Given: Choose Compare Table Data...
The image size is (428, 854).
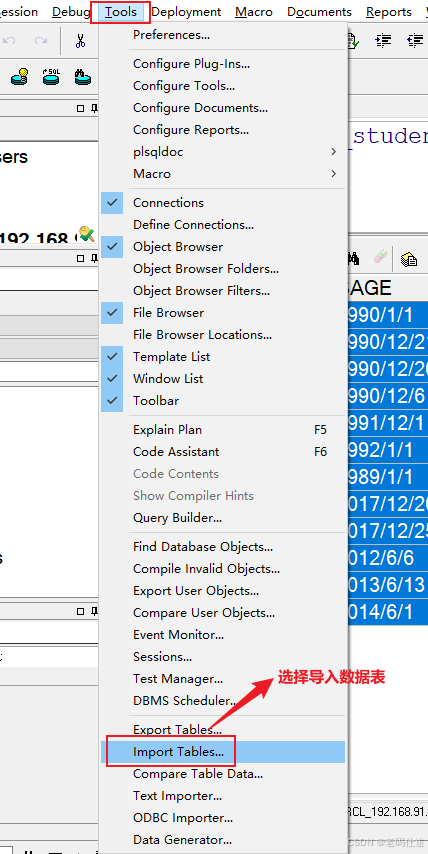Looking at the screenshot, I should 223,773.
